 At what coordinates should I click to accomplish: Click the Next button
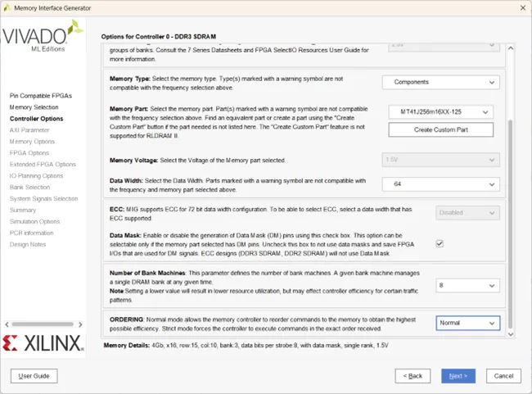click(x=458, y=376)
